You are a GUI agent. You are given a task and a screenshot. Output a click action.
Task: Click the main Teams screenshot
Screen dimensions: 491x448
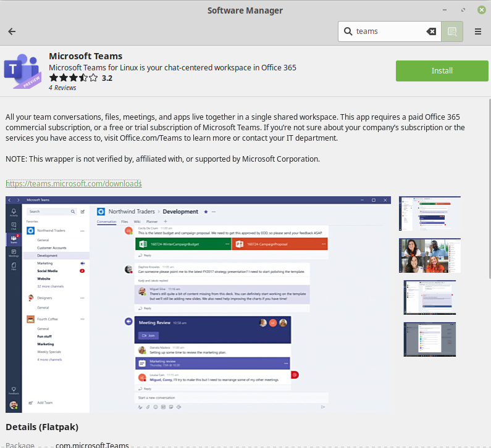point(198,304)
